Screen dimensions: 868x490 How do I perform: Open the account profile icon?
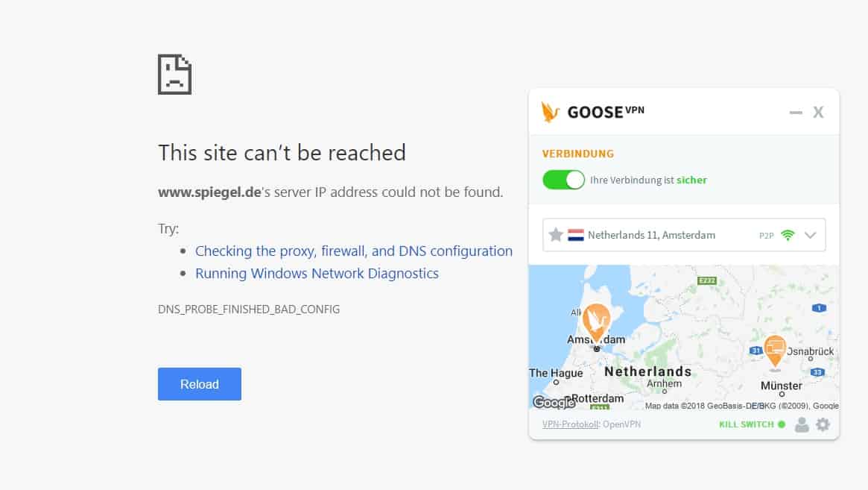coord(802,424)
